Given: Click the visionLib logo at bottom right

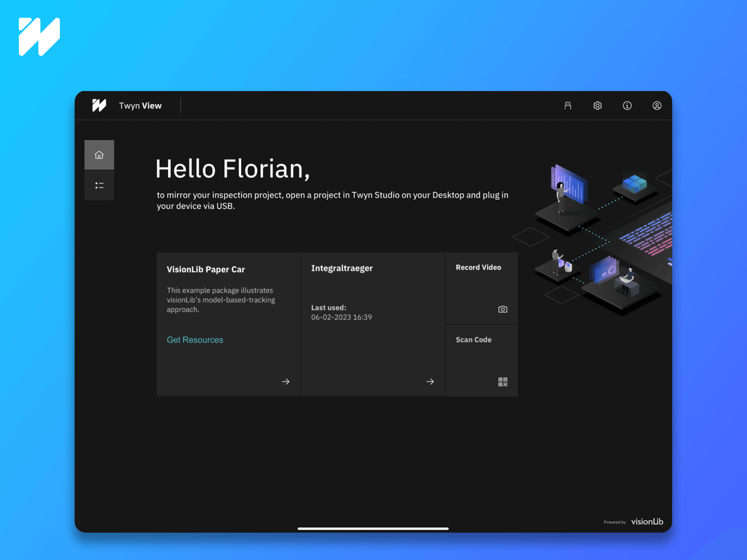Looking at the screenshot, I should [647, 522].
